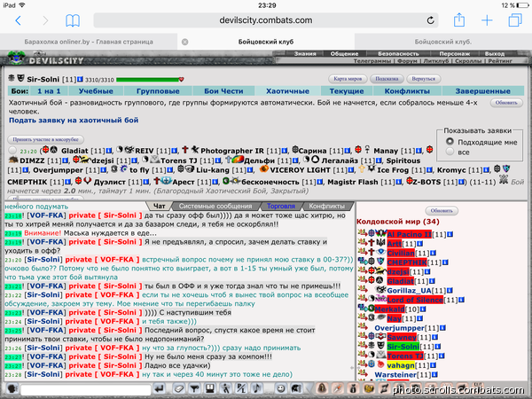Click 'Обновить' button above Колдовской мир list
The image size is (532, 399).
(442, 211)
